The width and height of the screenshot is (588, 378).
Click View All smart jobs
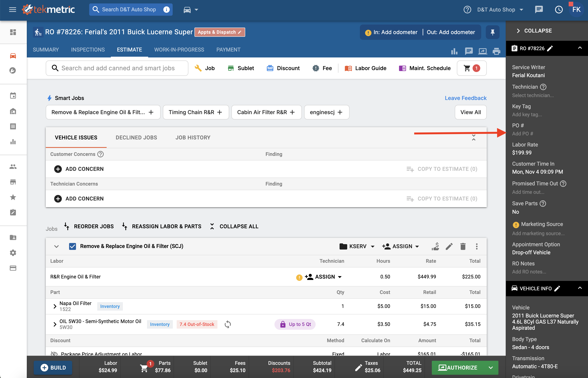tap(470, 112)
